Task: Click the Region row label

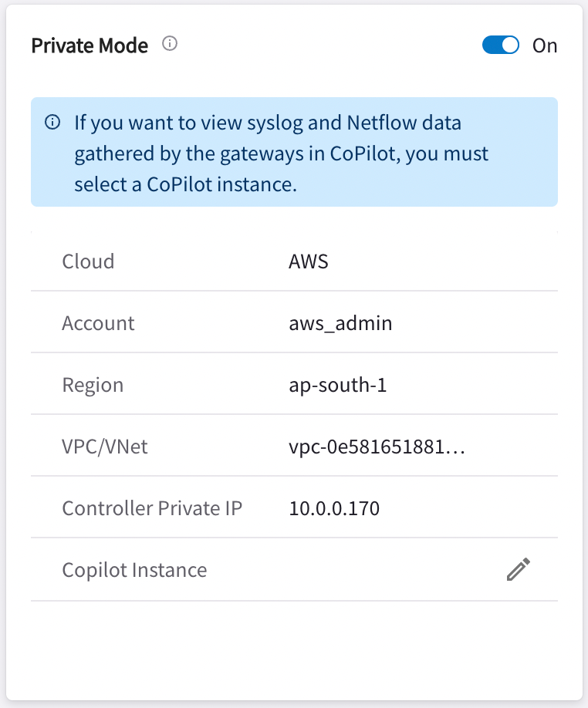Action: coord(93,384)
